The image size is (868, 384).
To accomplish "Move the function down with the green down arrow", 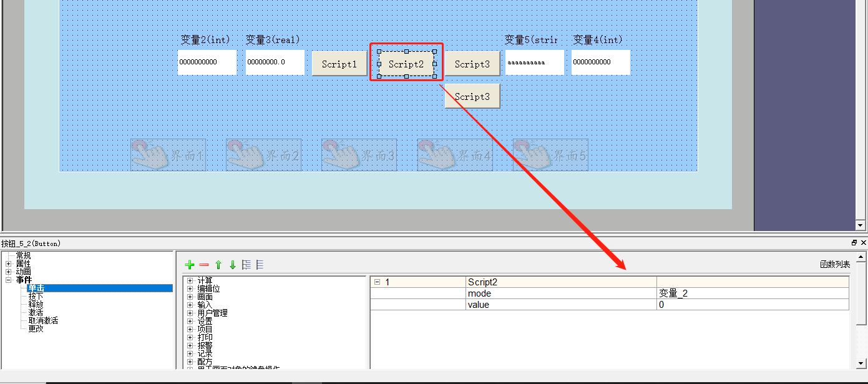I will [x=233, y=265].
